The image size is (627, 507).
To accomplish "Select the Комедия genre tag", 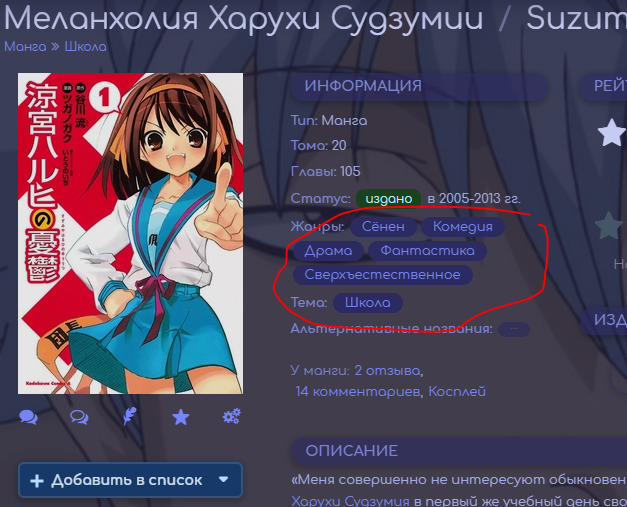I will tap(462, 227).
